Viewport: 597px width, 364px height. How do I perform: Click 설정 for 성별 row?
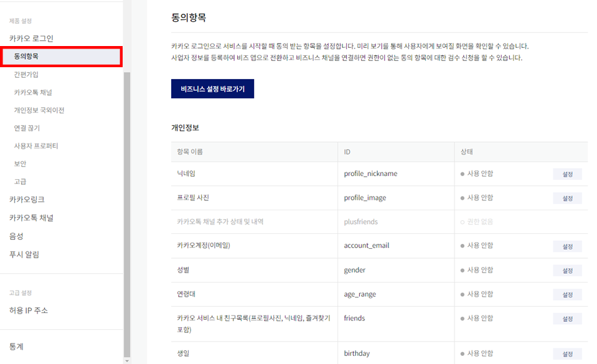pyautogui.click(x=567, y=271)
